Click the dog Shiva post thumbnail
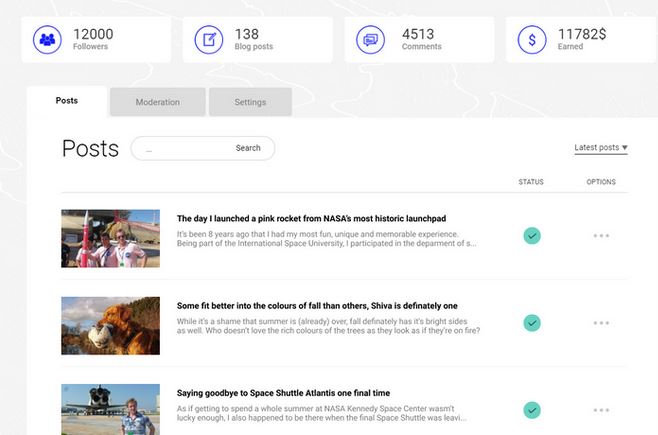Viewport: 658px width, 435px height. (110, 326)
